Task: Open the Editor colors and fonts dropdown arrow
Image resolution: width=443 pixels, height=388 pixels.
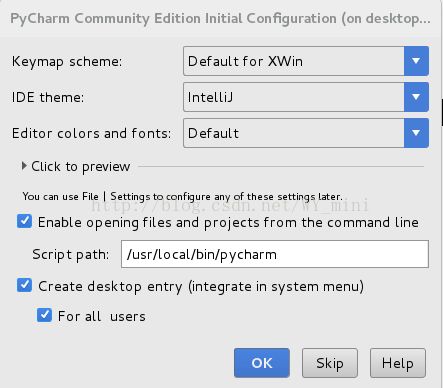Action: 416,133
